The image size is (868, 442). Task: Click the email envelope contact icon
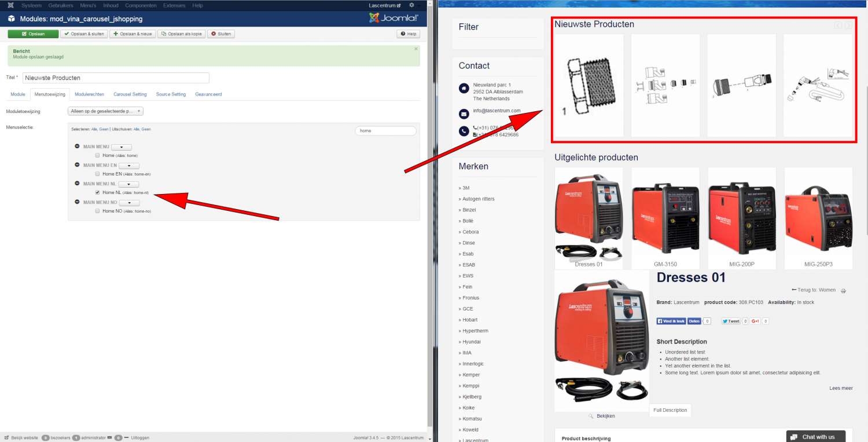[464, 114]
